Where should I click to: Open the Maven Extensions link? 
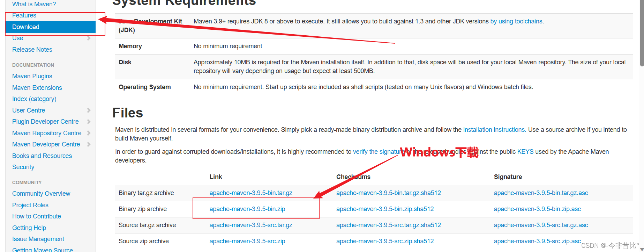pos(37,88)
